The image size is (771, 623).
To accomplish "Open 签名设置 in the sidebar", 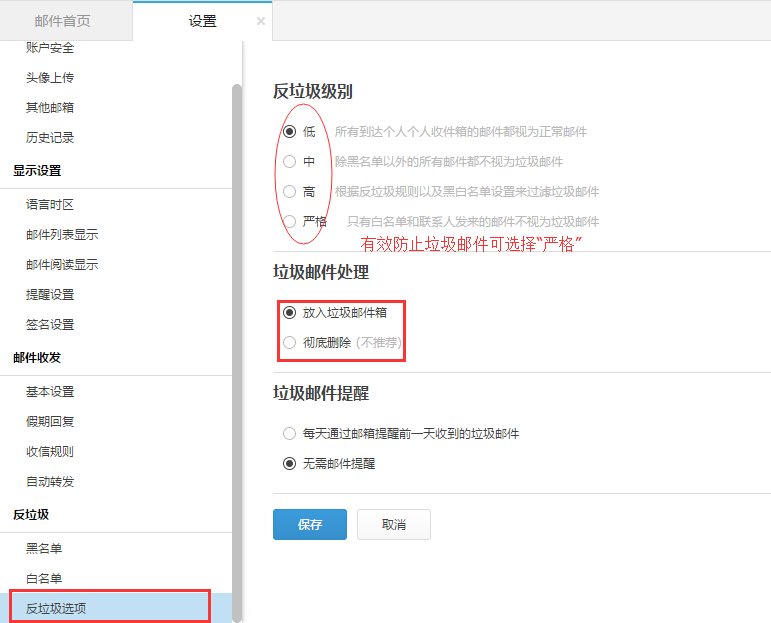I will (50, 324).
